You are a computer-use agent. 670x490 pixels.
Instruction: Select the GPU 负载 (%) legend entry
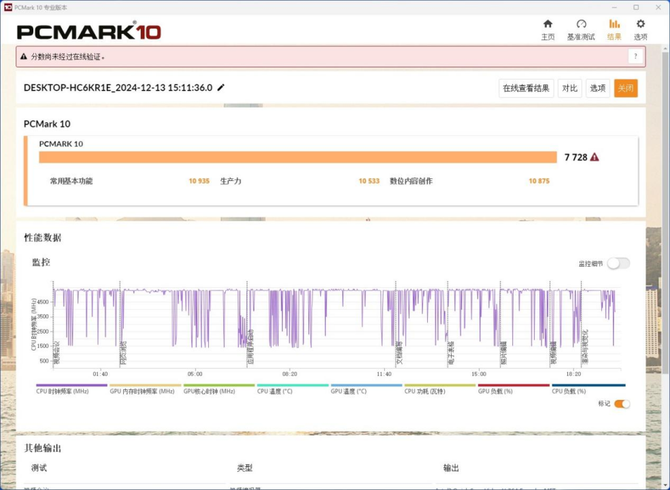coord(514,388)
